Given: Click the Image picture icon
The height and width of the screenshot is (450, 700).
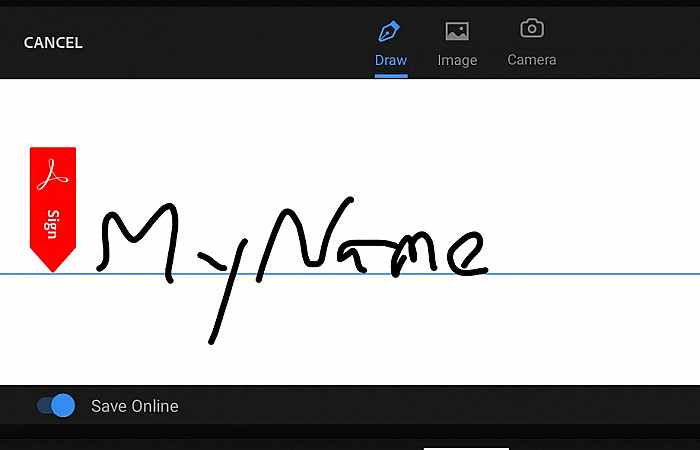Looking at the screenshot, I should click(457, 31).
